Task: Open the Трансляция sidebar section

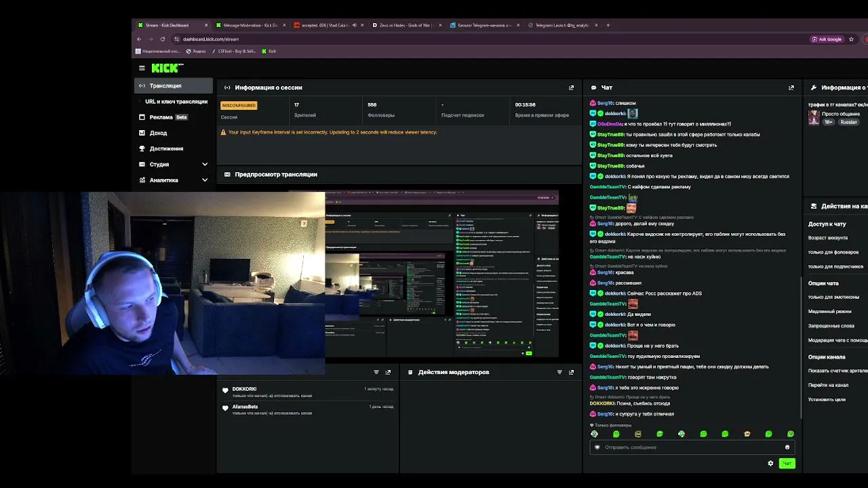Action: 173,86
